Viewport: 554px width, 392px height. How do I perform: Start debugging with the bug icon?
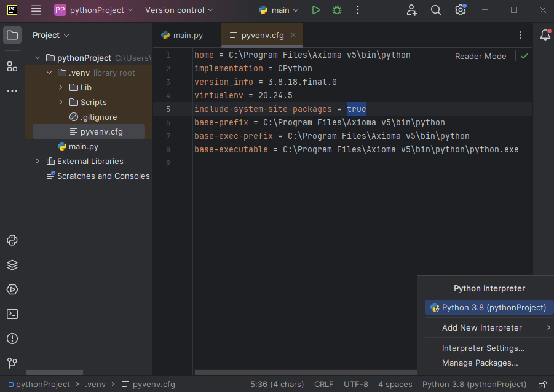point(336,10)
